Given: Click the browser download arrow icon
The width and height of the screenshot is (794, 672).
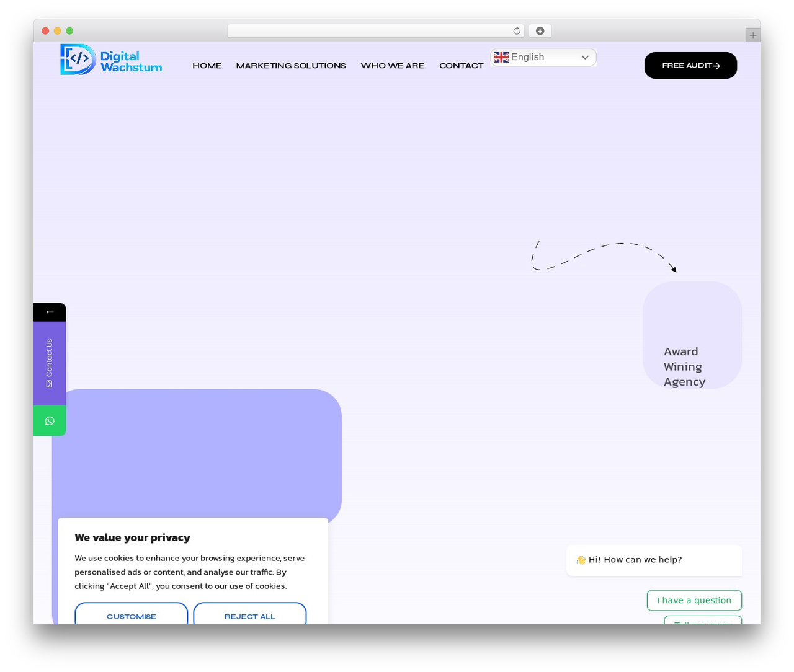Looking at the screenshot, I should pos(540,31).
